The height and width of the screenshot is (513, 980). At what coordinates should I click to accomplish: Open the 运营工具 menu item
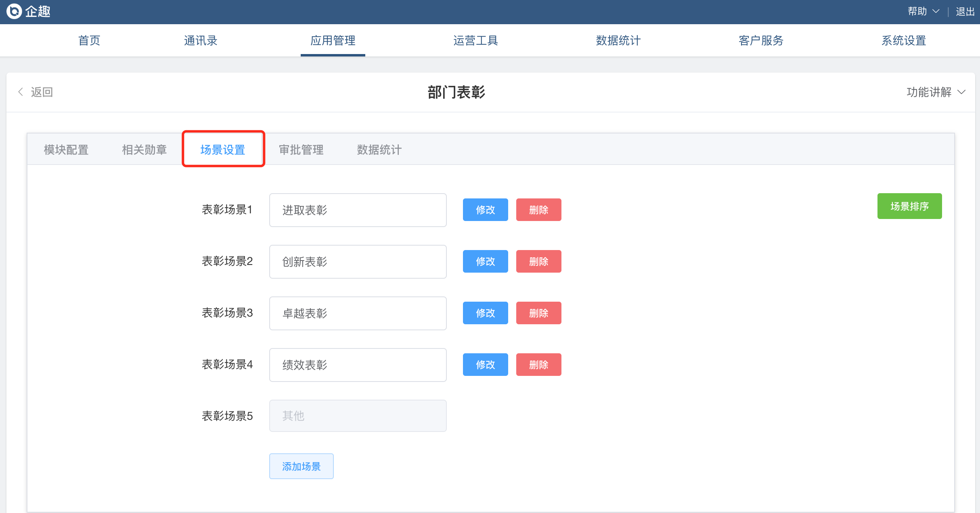point(475,40)
